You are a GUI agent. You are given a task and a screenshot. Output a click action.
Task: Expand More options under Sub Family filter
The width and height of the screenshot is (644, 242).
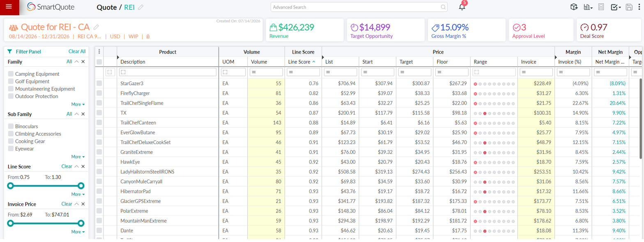pos(78,156)
